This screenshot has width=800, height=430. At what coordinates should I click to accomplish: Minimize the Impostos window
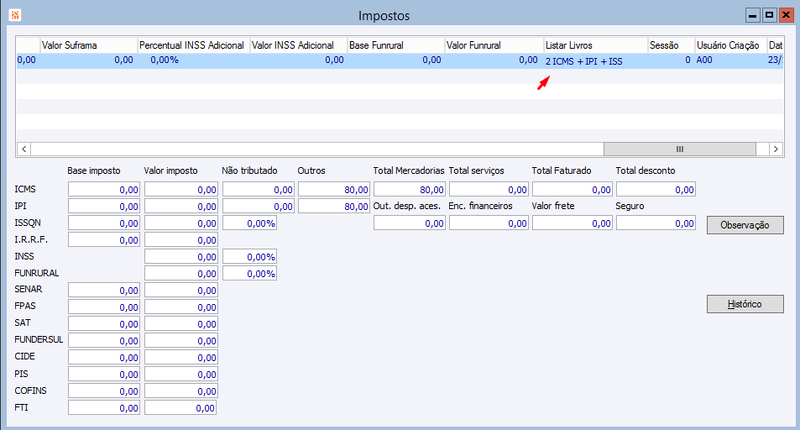click(x=753, y=15)
